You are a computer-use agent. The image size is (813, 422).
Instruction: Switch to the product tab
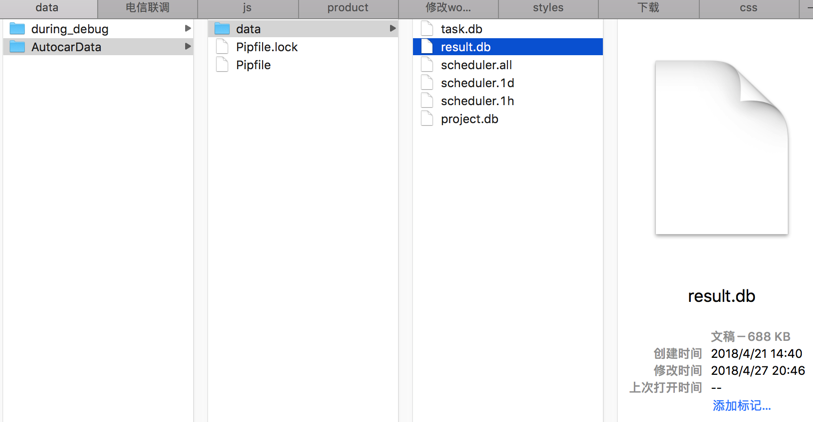348,8
